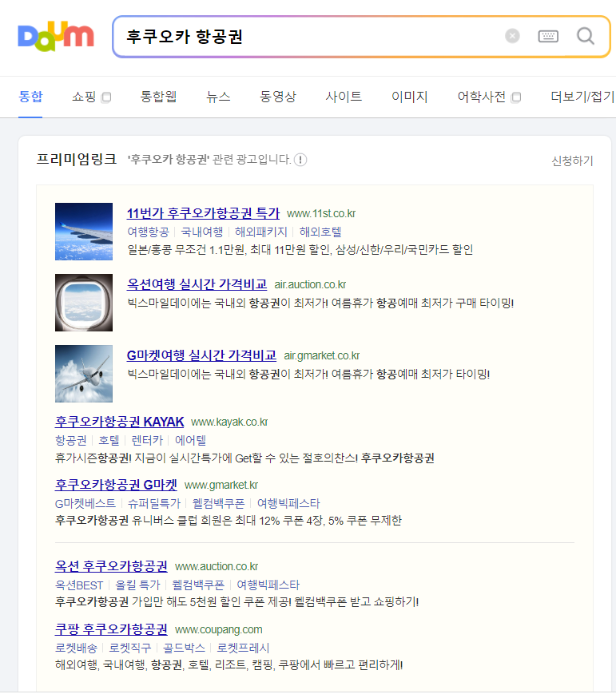Image resolution: width=616 pixels, height=694 pixels.
Task: Open the 올킬 특가 sublink
Action: [137, 585]
